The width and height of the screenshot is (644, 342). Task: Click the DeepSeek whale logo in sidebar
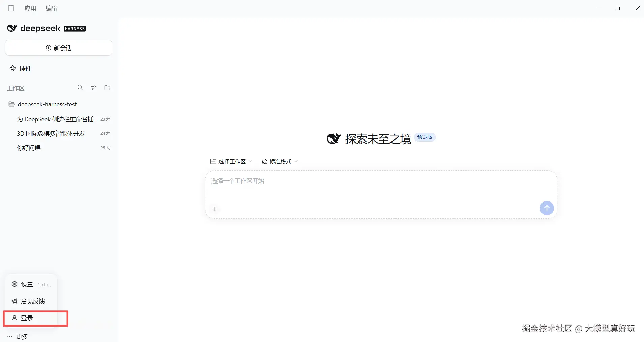coord(12,28)
